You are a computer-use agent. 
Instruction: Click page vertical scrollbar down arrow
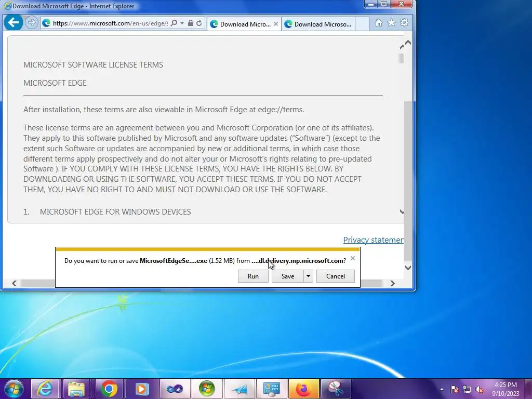point(408,268)
